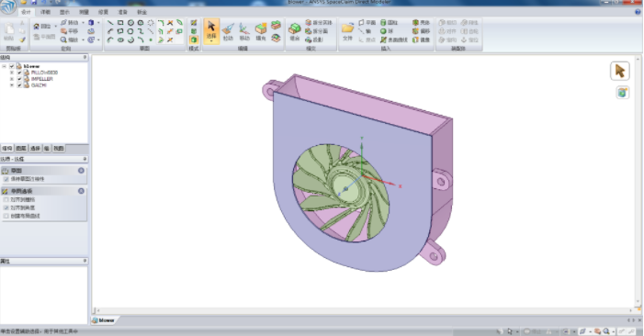Switch to the Layers panel tab
Image resolution: width=644 pixels, height=336 pixels.
click(x=21, y=148)
